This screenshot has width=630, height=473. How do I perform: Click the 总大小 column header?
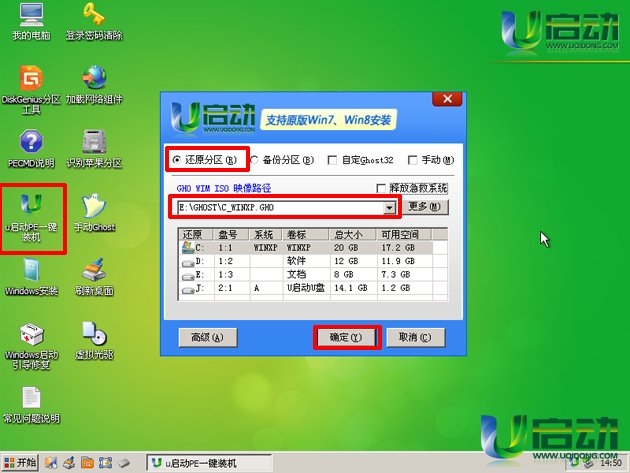coord(353,234)
